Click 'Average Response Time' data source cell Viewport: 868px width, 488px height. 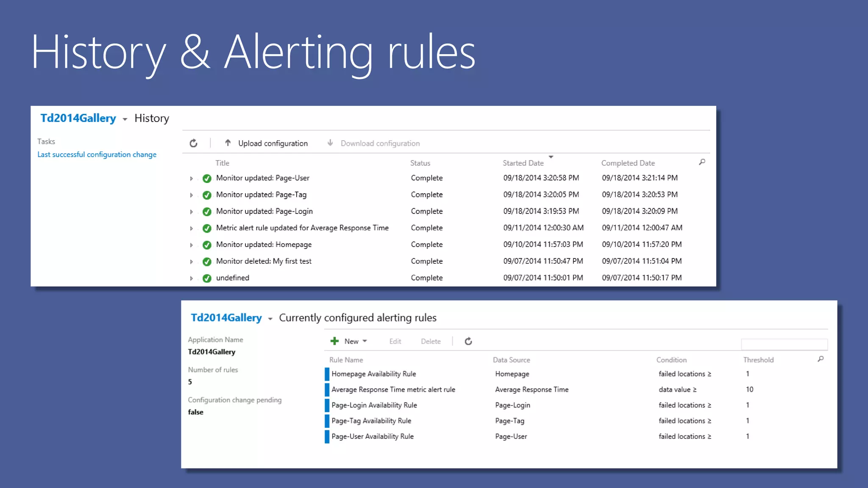[x=531, y=390]
